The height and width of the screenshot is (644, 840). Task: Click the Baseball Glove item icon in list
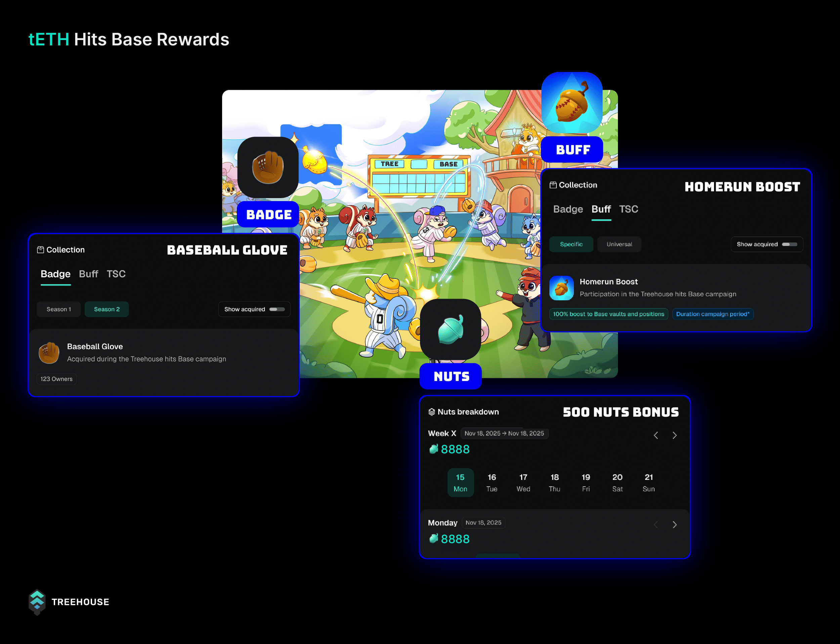49,353
